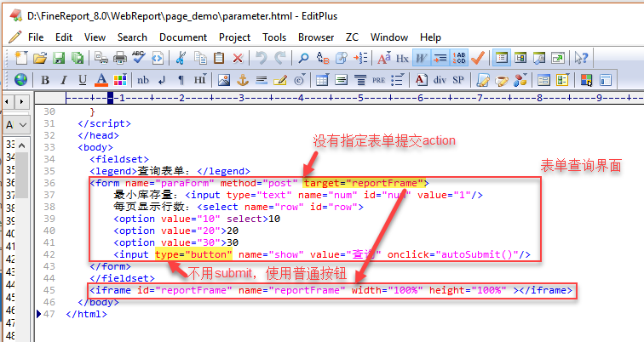Apply italic I formatting
This screenshot has height=342, width=644.
(64, 80)
